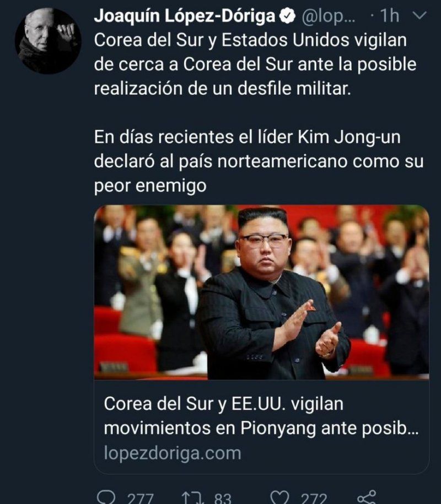Share the tweet using the share icon
This screenshot has height=504, width=441.
tap(367, 497)
